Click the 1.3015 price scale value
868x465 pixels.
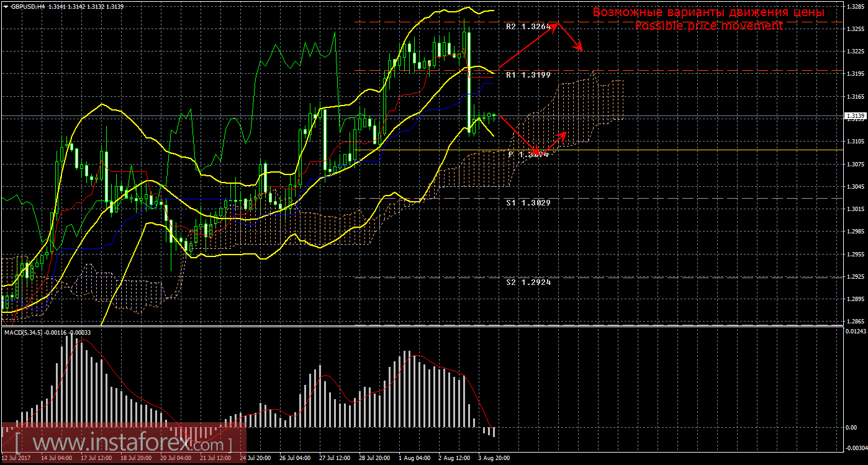854,209
